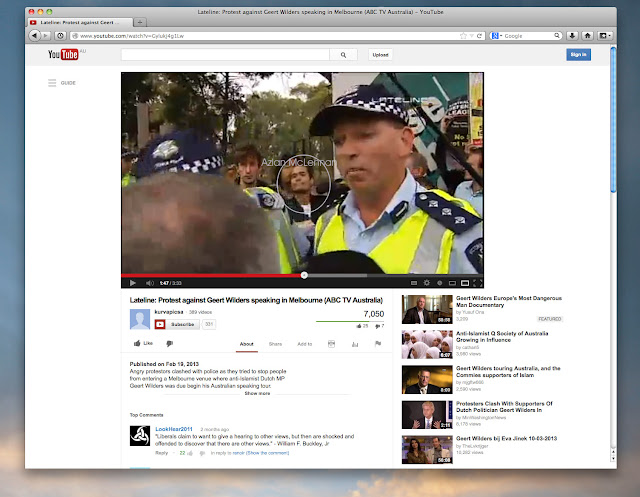Click the Sign in button
Image resolution: width=640 pixels, height=497 pixels.
coord(578,55)
